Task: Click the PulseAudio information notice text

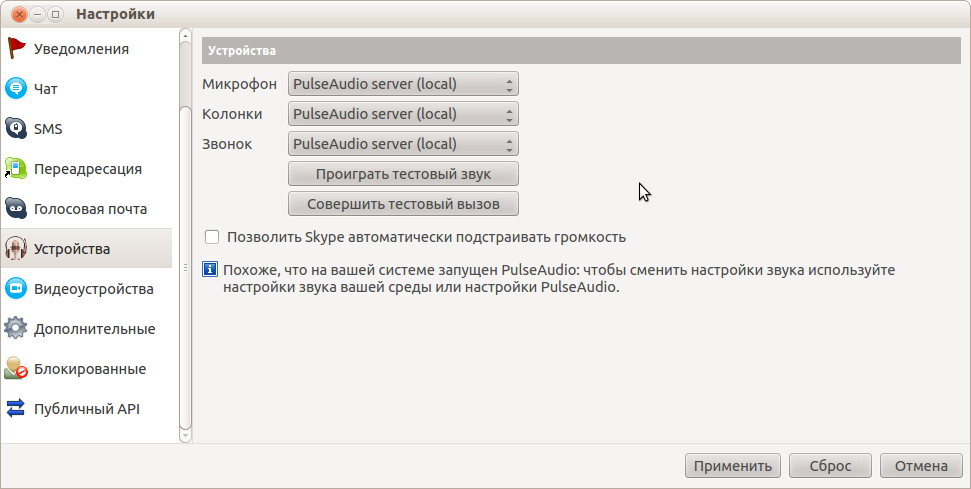Action: [559, 279]
